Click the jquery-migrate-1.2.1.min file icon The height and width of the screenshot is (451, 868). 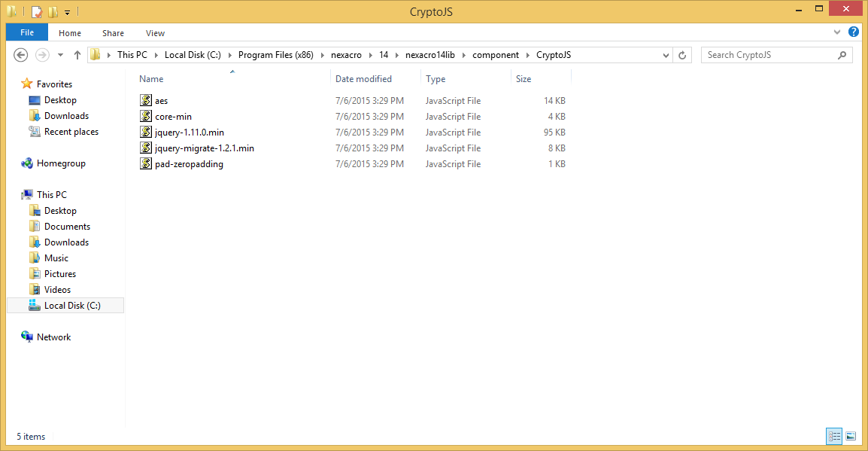[x=146, y=148]
